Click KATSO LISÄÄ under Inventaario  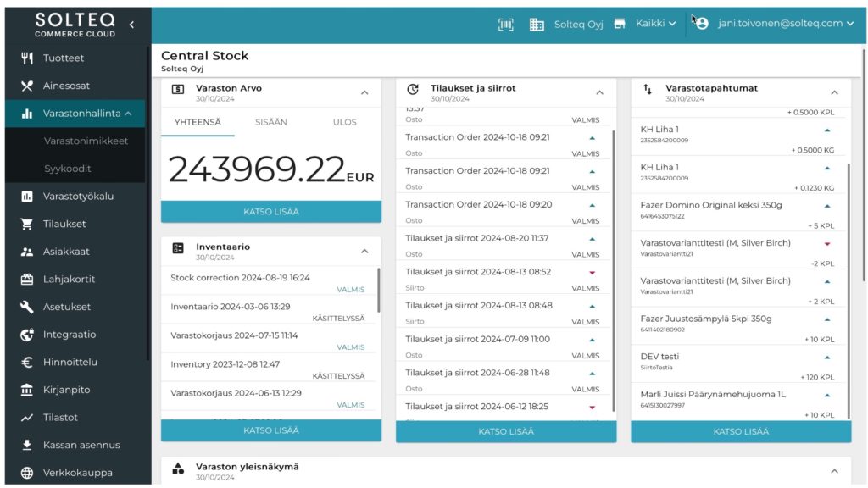coord(271,430)
